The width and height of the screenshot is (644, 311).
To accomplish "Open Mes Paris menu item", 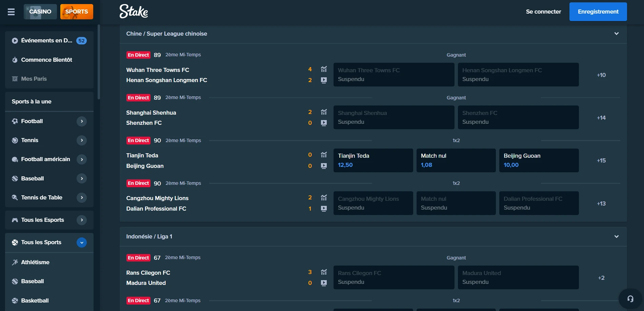I will pyautogui.click(x=49, y=79).
